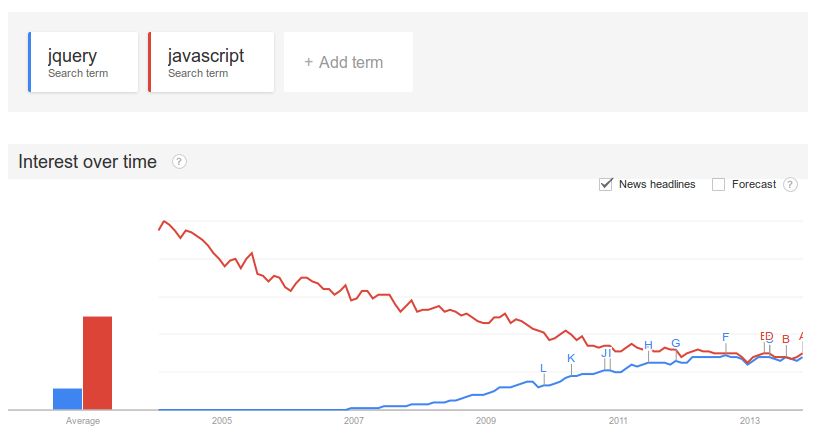Open news headline marker F

pos(726,337)
